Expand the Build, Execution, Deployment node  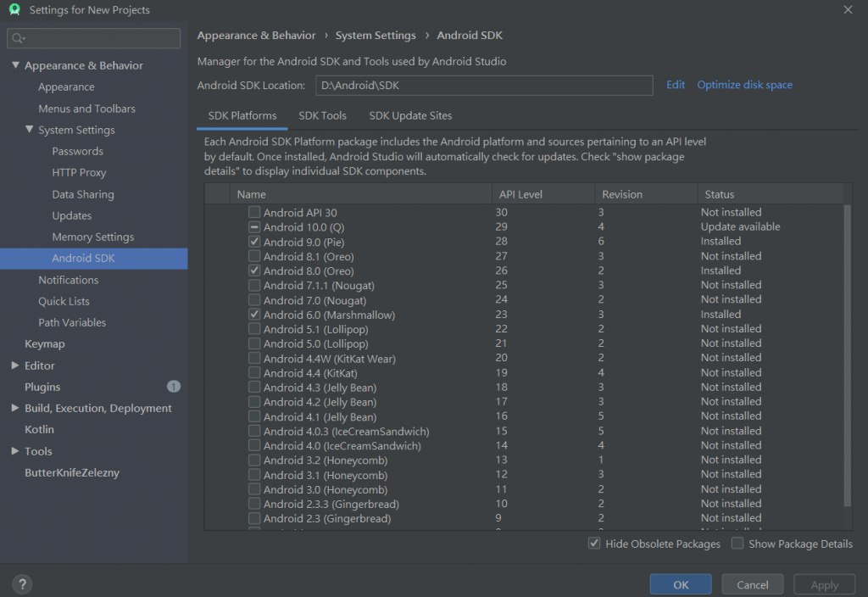coord(15,408)
